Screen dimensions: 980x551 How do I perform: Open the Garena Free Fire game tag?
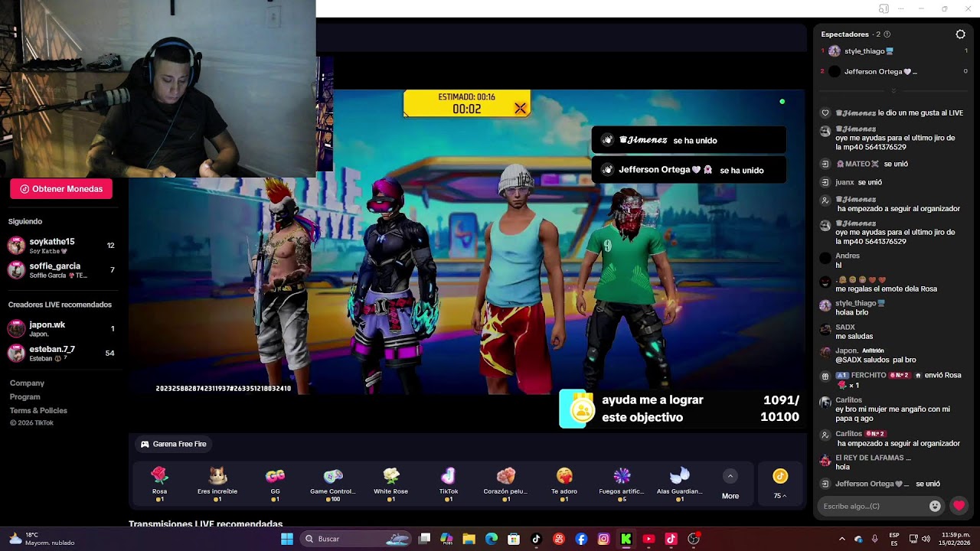(x=174, y=444)
